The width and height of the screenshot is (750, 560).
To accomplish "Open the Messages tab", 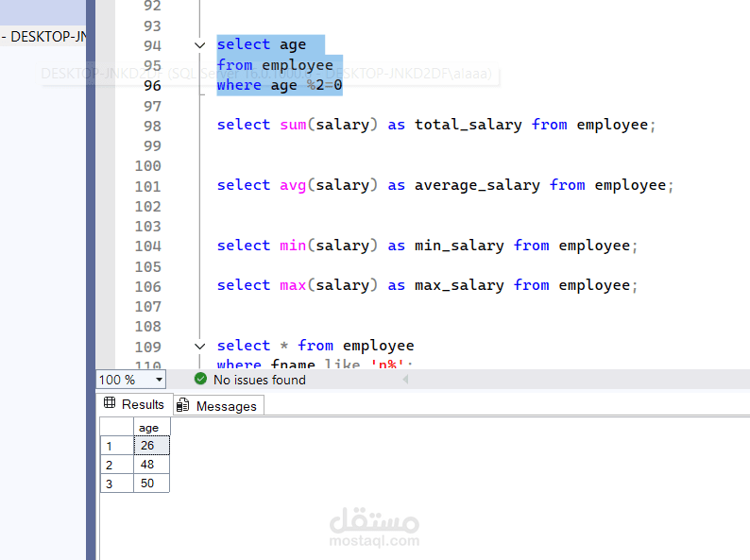I will point(226,406).
